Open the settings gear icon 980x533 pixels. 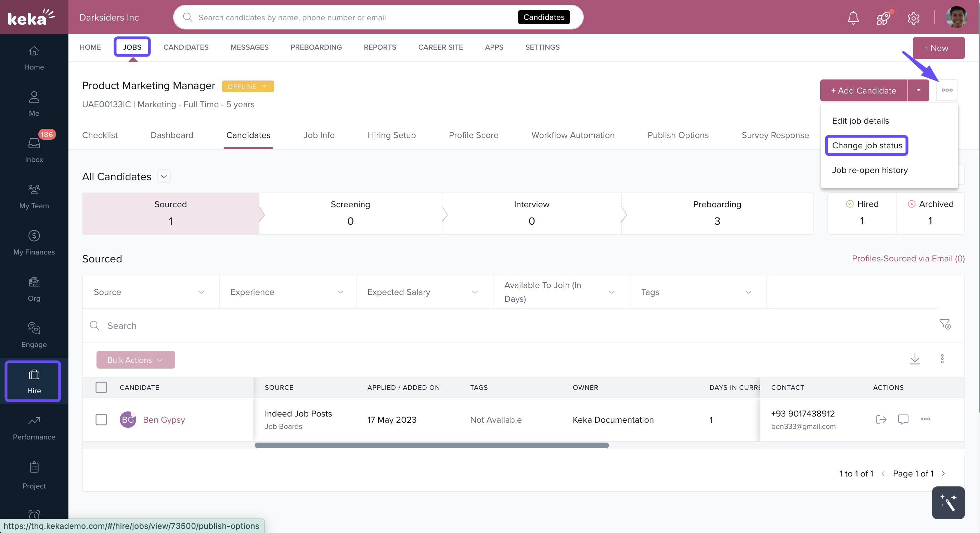tap(913, 17)
